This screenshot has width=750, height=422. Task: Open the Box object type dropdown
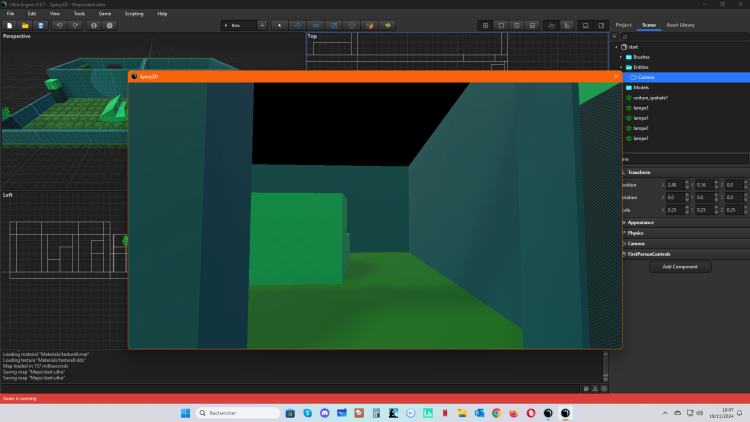(x=238, y=25)
